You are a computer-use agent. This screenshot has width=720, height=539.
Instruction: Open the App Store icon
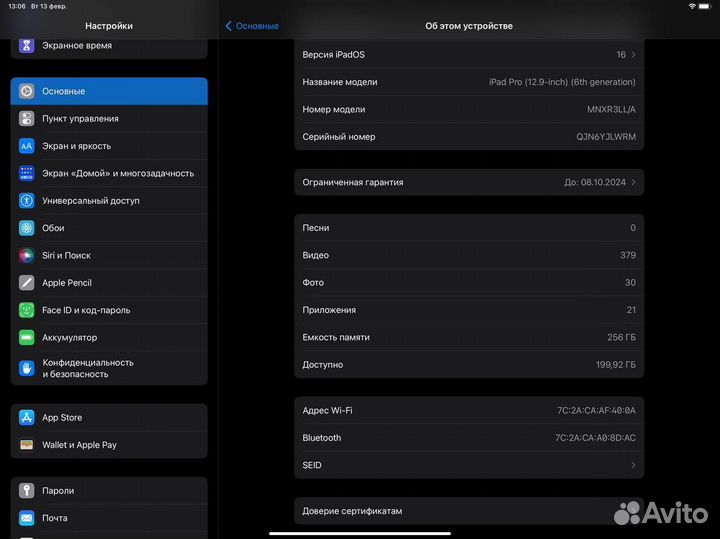click(27, 417)
